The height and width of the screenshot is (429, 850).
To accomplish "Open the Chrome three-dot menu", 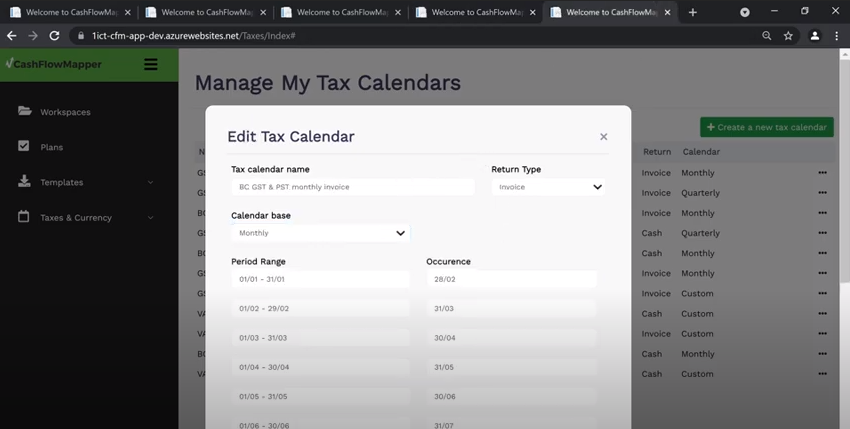I will click(836, 36).
